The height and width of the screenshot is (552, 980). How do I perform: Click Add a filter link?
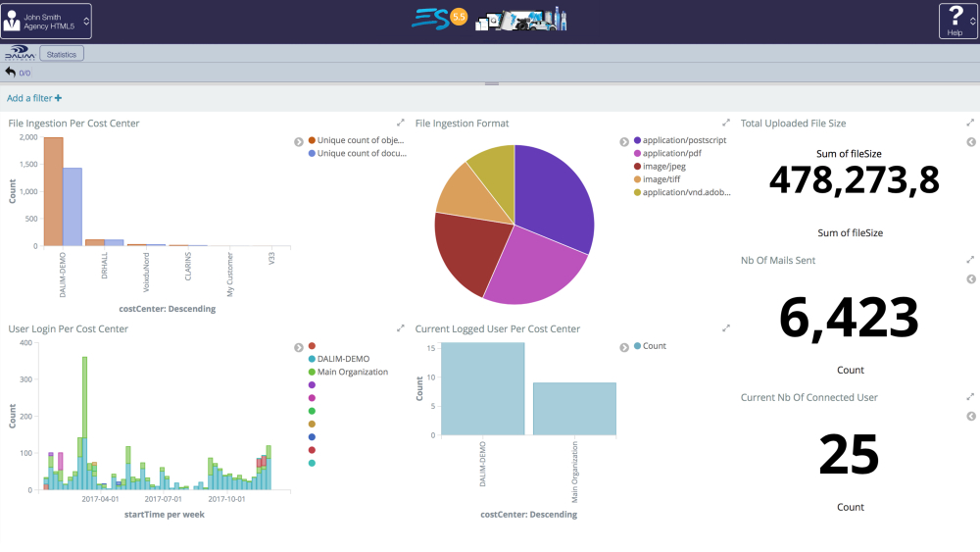point(34,98)
